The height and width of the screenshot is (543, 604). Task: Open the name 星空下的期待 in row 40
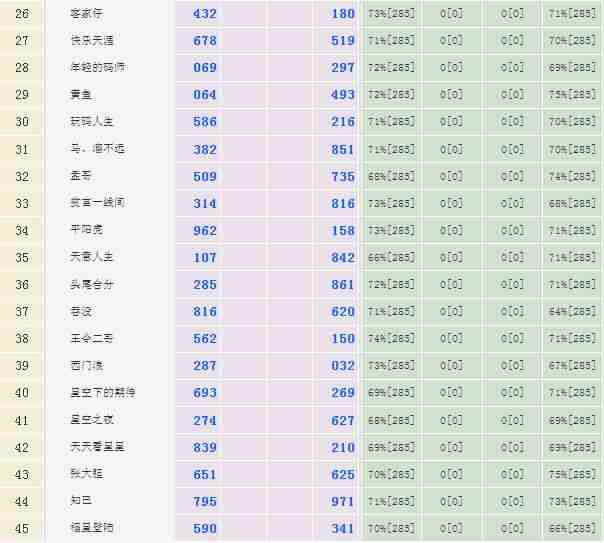click(97, 393)
